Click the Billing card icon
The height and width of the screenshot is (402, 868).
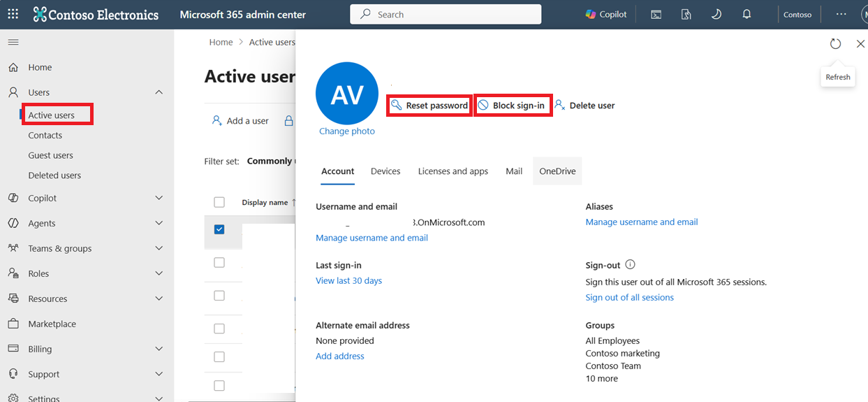pos(13,349)
